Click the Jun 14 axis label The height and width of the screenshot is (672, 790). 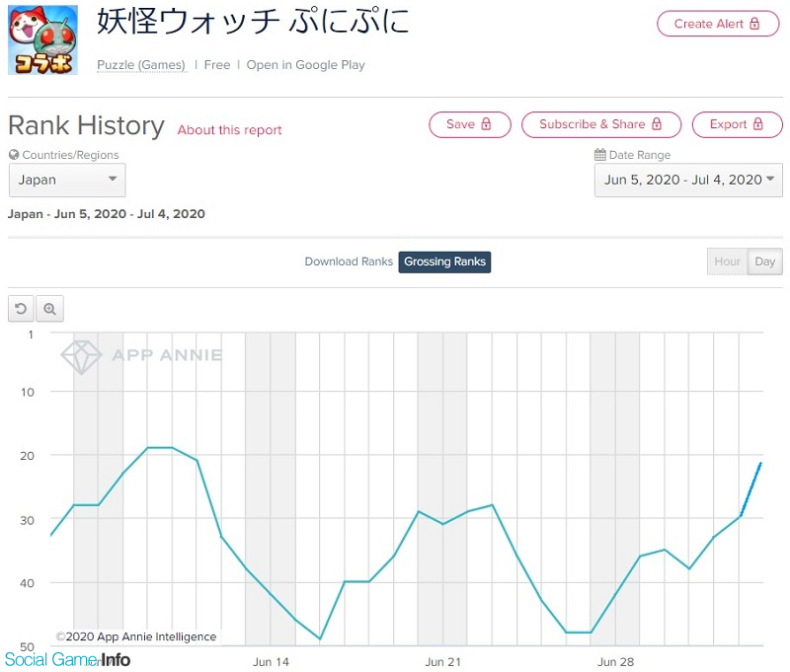click(x=271, y=662)
